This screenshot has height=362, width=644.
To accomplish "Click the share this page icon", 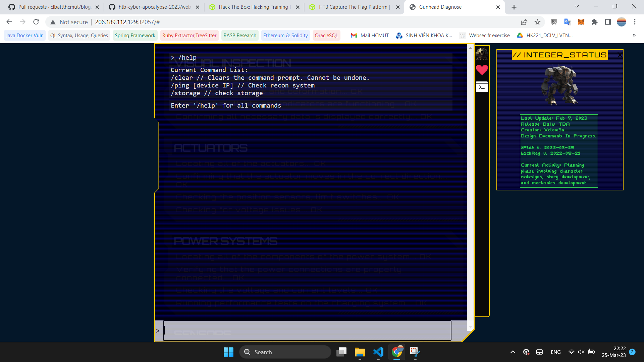I will coord(524,22).
